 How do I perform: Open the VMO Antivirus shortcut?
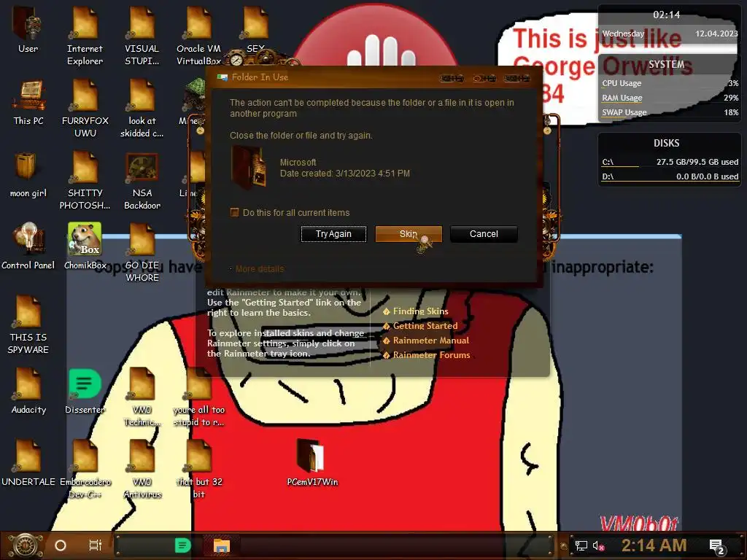click(142, 470)
